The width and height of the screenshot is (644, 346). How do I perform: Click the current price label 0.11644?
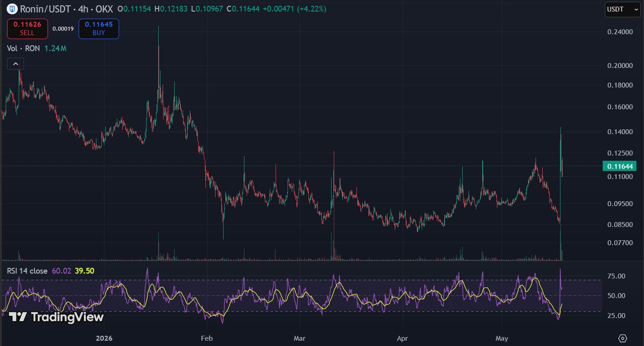click(x=620, y=166)
